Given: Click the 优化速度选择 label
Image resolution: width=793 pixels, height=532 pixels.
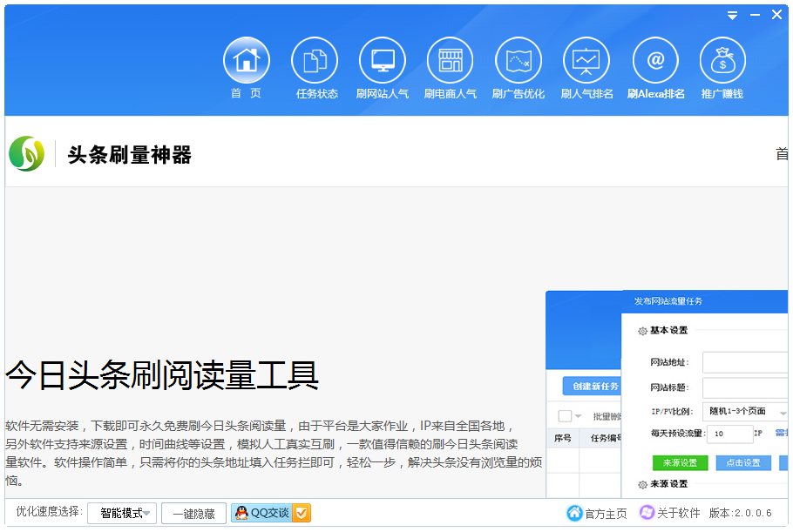Looking at the screenshot, I should 50,511.
